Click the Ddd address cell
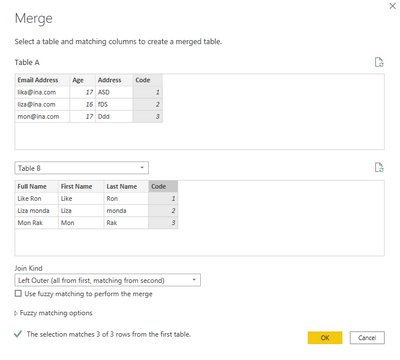 pyautogui.click(x=114, y=116)
